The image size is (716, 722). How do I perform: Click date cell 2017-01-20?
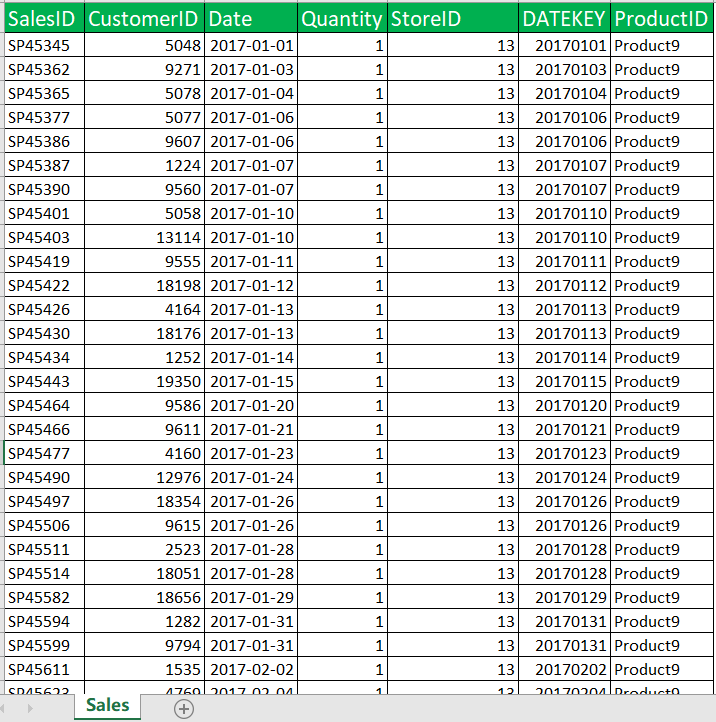pyautogui.click(x=251, y=405)
